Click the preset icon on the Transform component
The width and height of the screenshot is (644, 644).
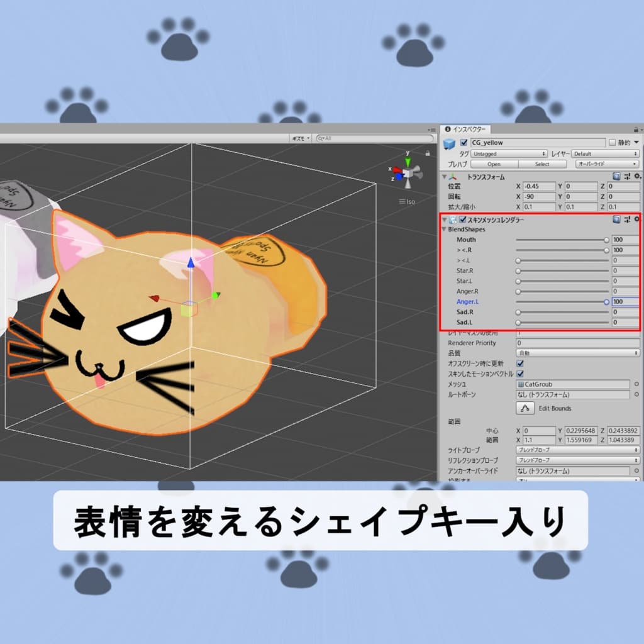click(x=627, y=176)
